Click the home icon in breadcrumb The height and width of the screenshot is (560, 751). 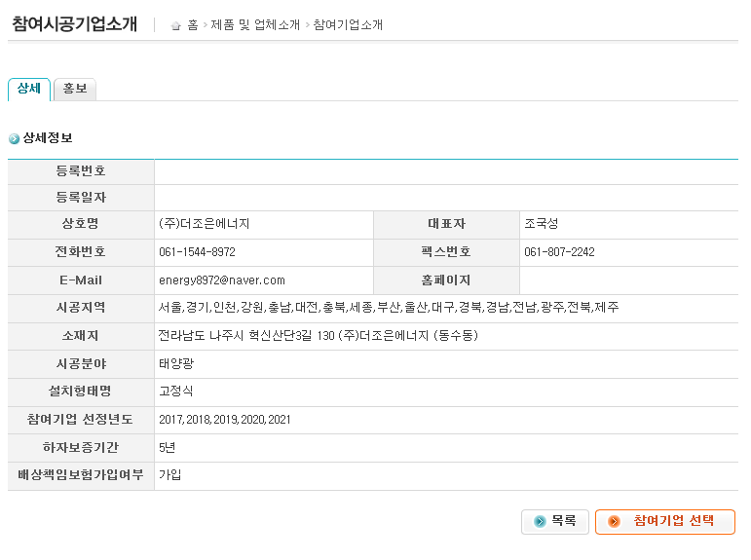click(175, 25)
